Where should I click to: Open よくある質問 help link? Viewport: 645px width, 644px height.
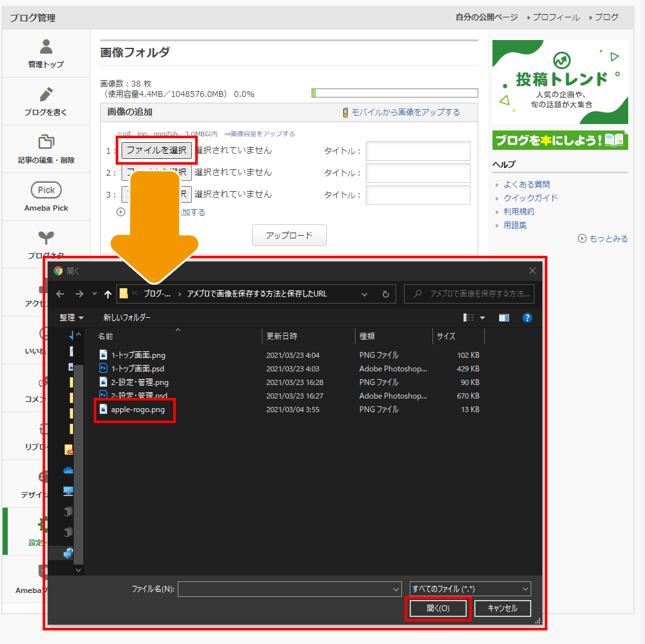527,184
